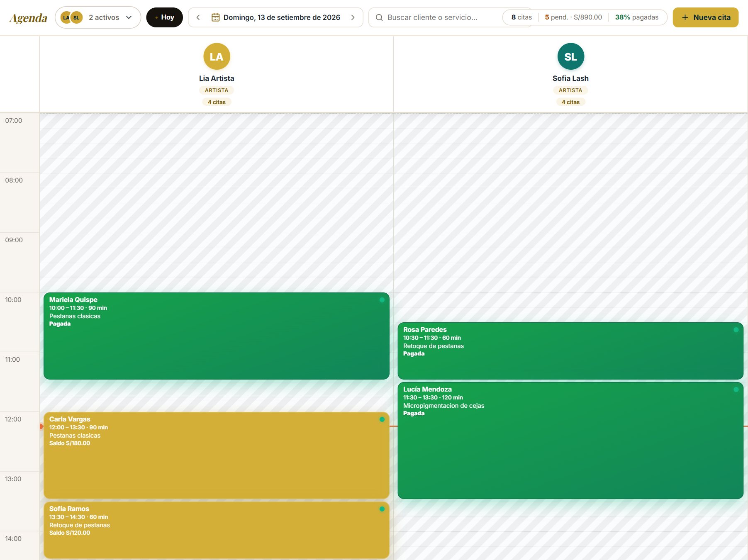Screen dimensions: 748x560
Task: Click the search magnifier icon
Action: click(379, 17)
